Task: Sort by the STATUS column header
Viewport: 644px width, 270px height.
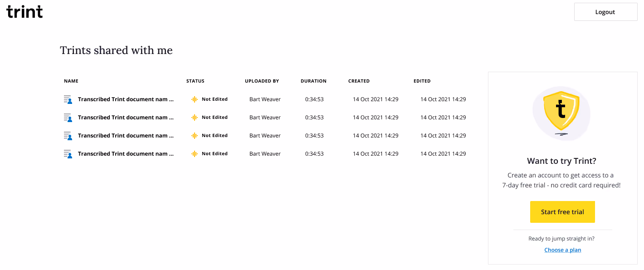Action: pos(195,81)
